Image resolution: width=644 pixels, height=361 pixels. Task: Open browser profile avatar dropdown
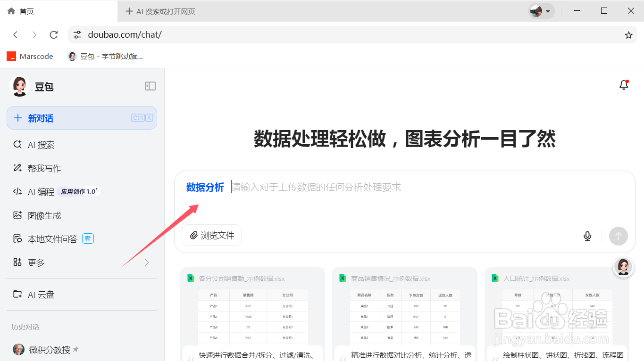[541, 11]
